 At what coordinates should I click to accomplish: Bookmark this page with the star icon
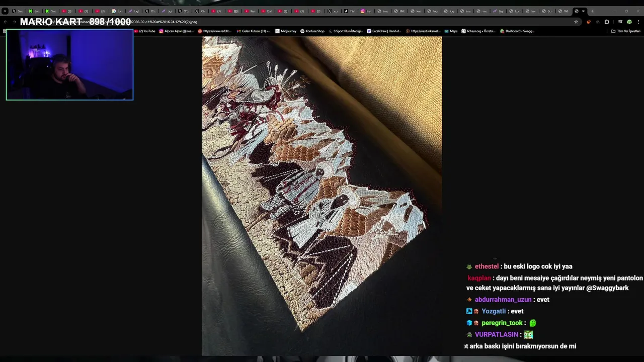click(576, 22)
